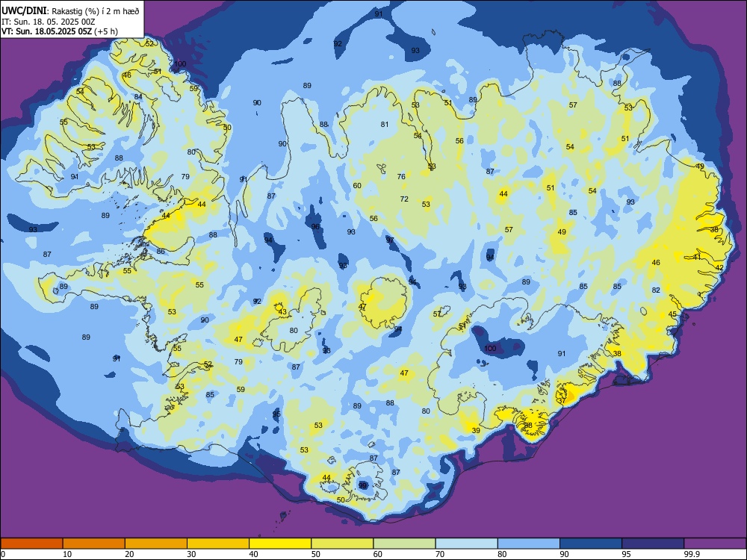Select the 'IT: Sun. 18. 05. 2025 00Z' line
Screen dimensions: 747x560
49,22
